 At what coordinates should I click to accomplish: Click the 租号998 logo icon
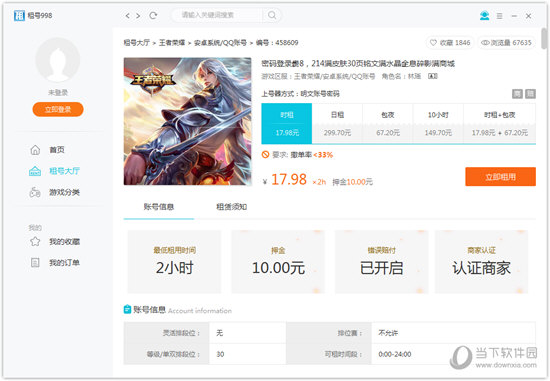pyautogui.click(x=19, y=15)
